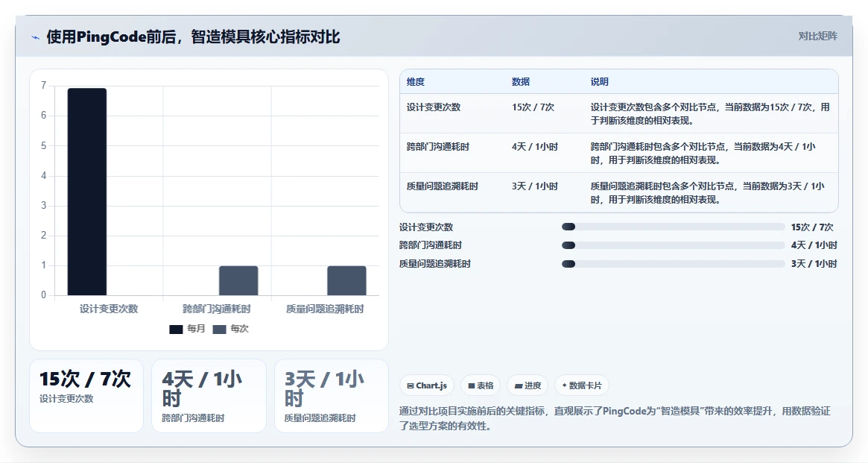
Task: Open the 3天 / 1小时 data card
Action: pyautogui.click(x=332, y=395)
